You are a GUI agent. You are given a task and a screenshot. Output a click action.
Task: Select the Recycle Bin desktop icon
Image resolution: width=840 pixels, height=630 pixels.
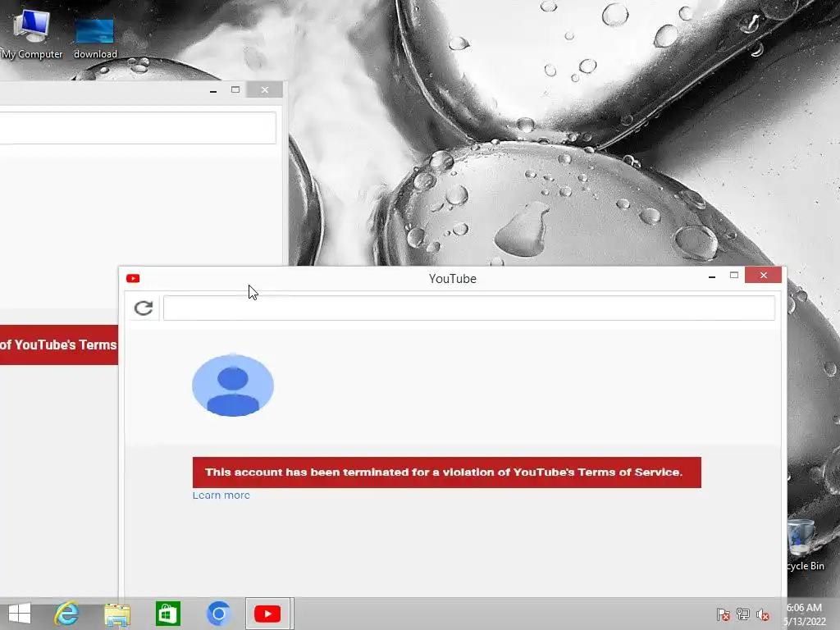805,545
